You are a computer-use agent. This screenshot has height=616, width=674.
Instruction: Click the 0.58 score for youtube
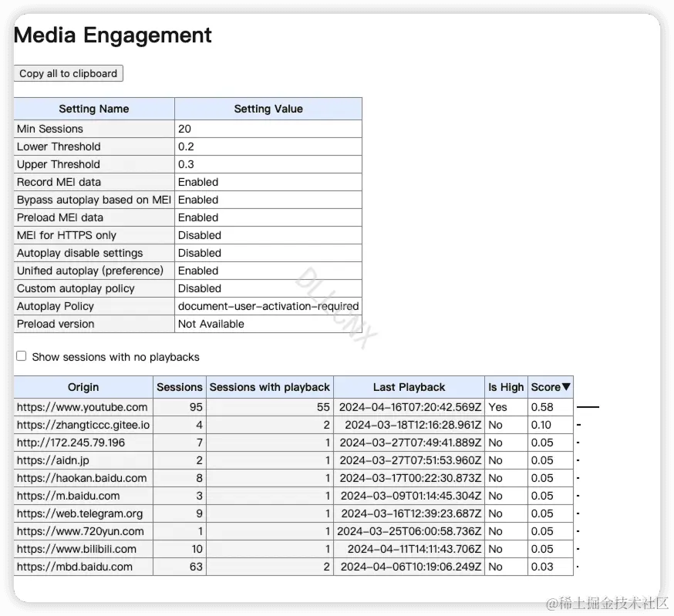pyautogui.click(x=542, y=407)
